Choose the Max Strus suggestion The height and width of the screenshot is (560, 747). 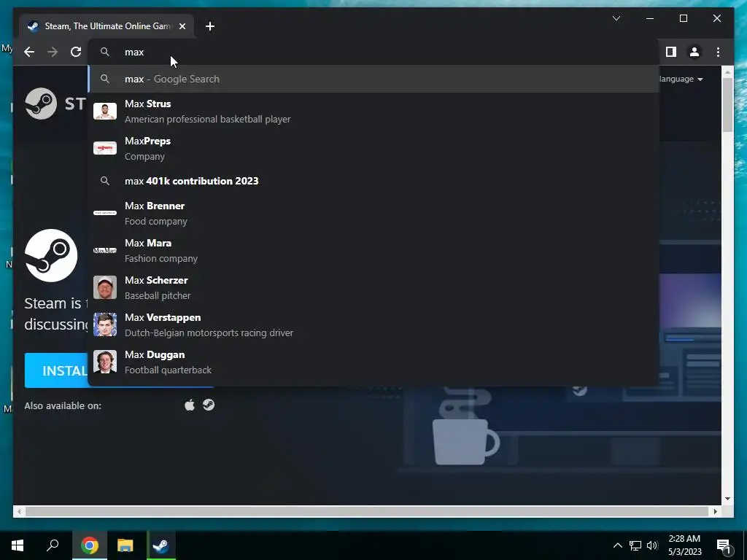[374, 111]
